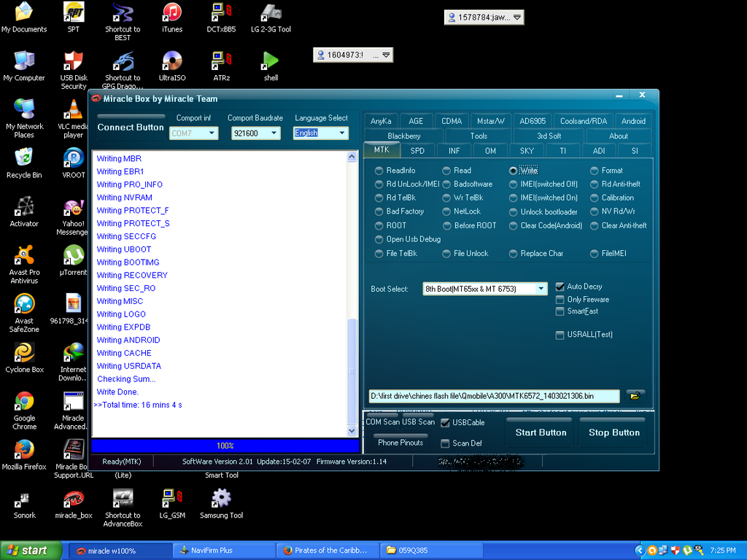Launch Google Chrome from desktop

coord(24,410)
